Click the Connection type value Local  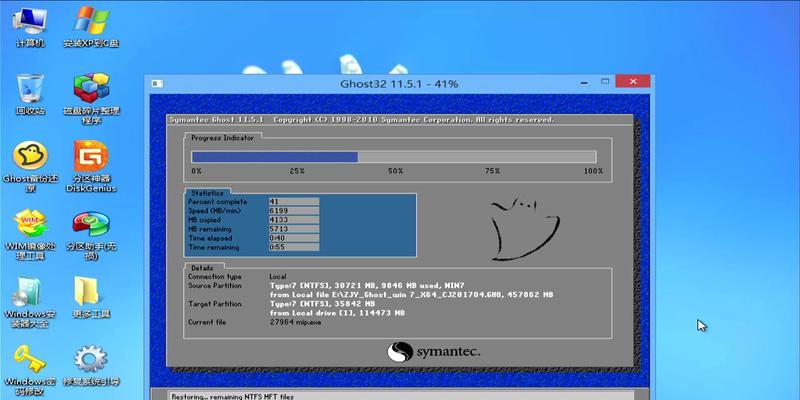click(x=278, y=277)
